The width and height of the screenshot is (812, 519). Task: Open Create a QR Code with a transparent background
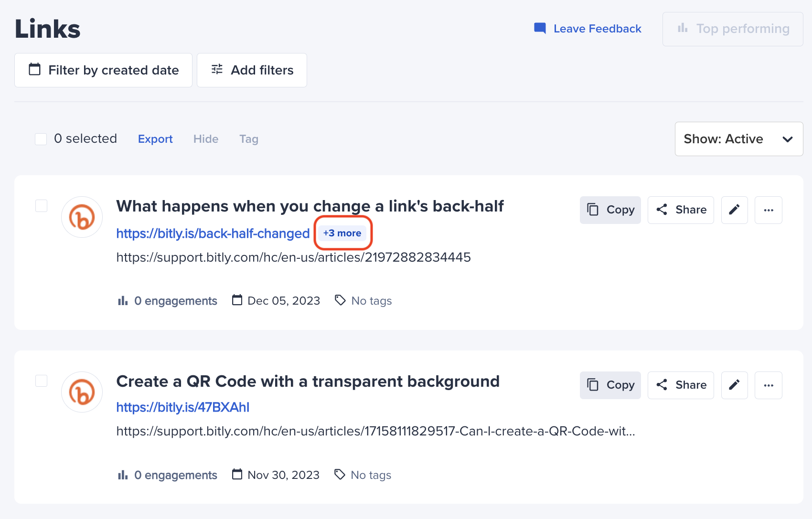pos(308,381)
